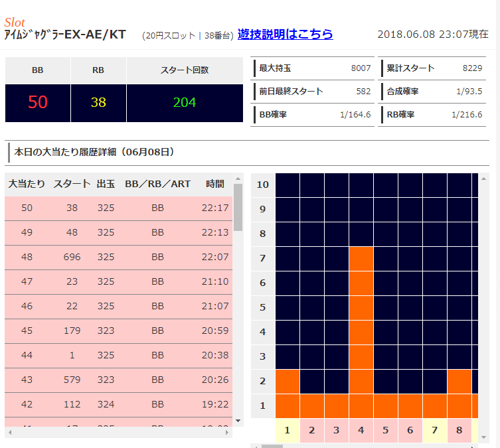500x448 pixels.
Task: Click the RB確率 value 1/216.6
Action: point(467,115)
